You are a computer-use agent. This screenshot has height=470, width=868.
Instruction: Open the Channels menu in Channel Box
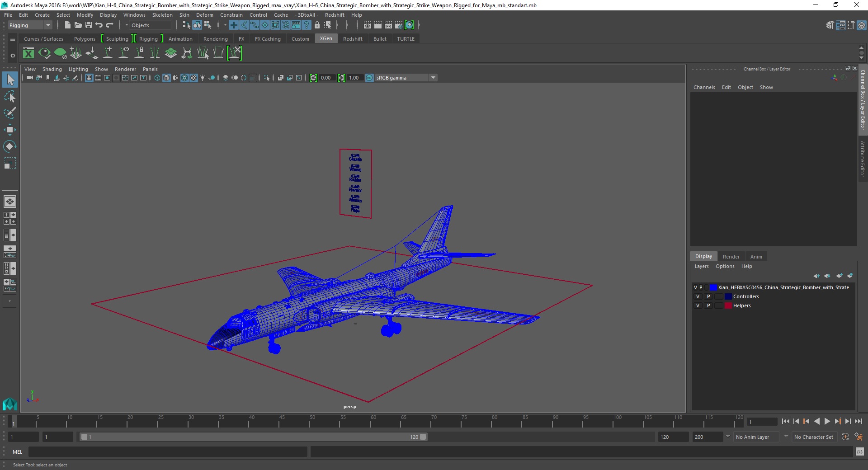tap(704, 87)
